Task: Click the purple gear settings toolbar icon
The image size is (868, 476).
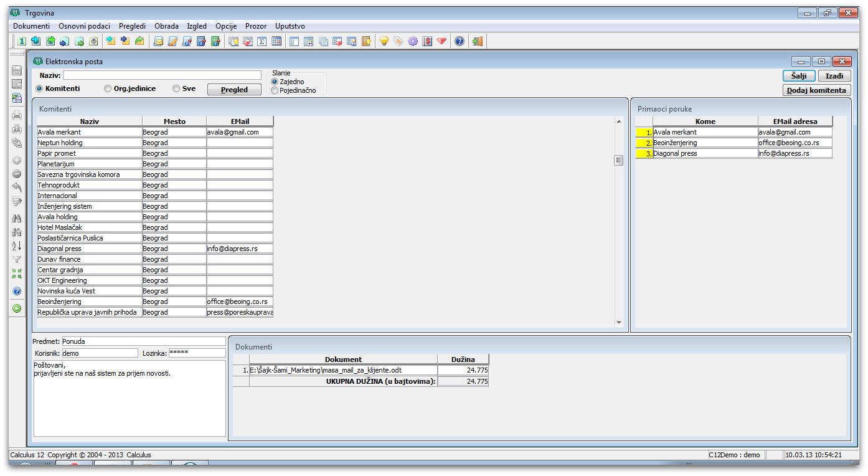Action: point(413,41)
